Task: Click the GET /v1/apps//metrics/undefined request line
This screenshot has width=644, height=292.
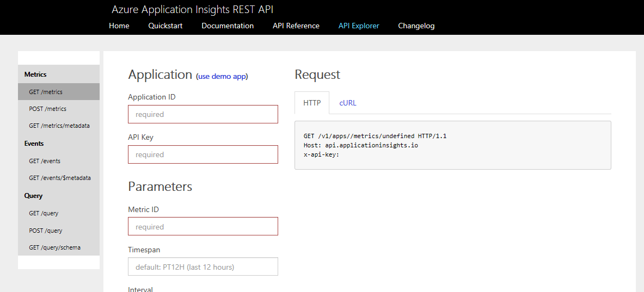Action: point(375,136)
